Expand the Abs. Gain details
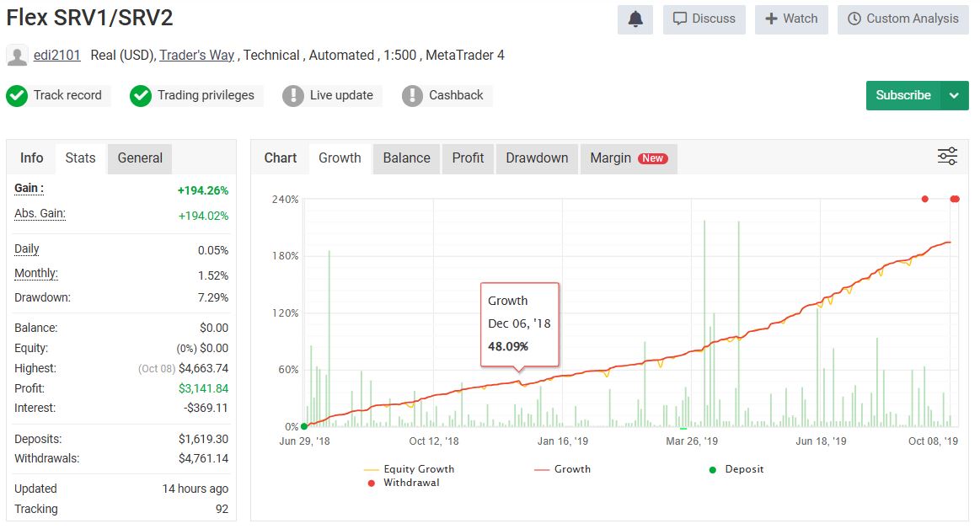Image resolution: width=980 pixels, height=529 pixels. pos(40,214)
